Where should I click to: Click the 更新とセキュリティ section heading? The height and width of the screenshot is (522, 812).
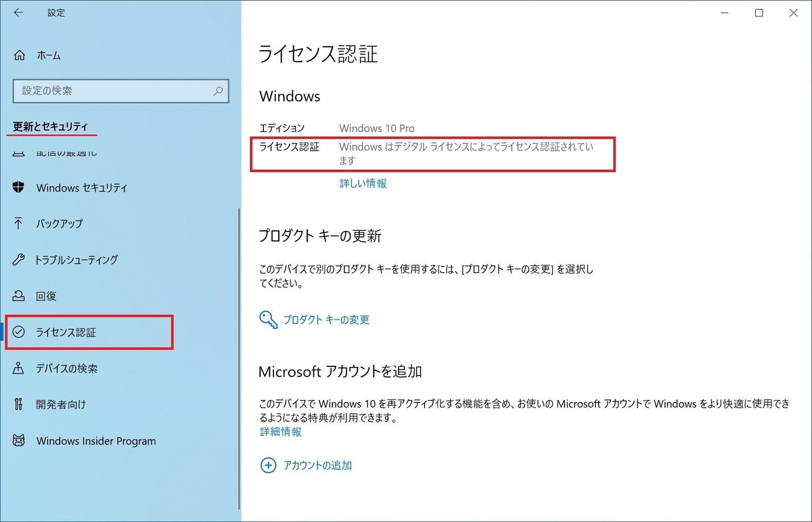coord(51,127)
